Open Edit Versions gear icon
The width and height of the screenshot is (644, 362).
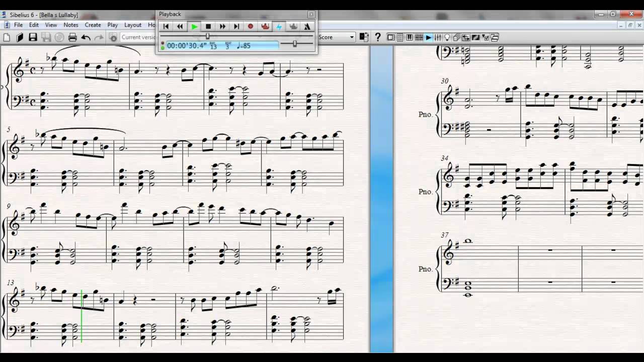(113, 37)
